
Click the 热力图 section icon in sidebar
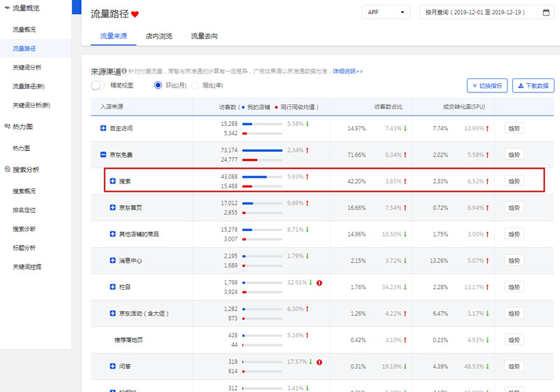pos(7,127)
